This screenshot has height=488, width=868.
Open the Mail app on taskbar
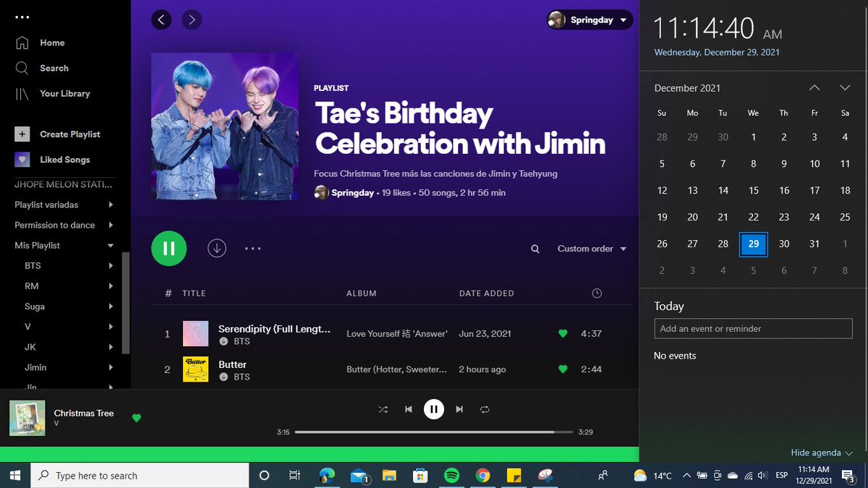(359, 475)
